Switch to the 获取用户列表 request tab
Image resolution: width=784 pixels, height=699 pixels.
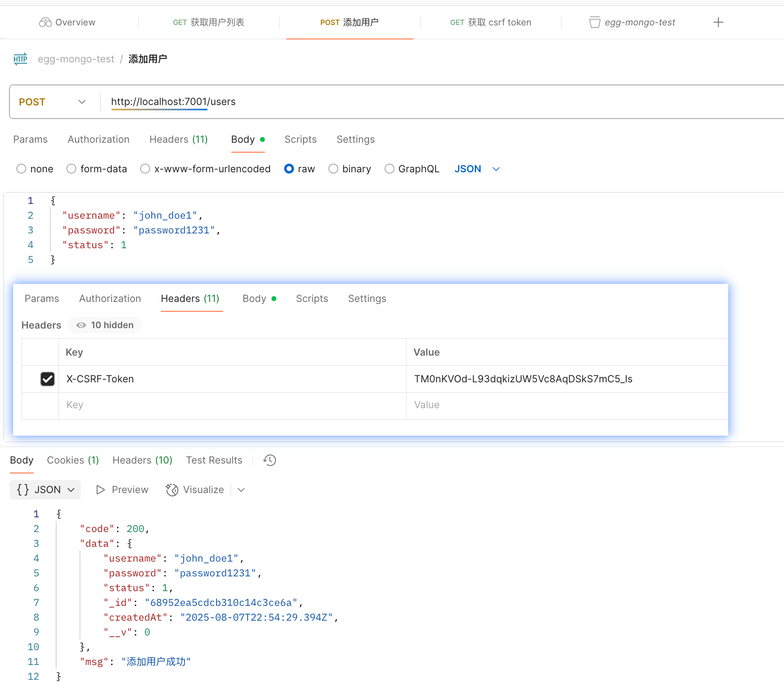point(209,22)
